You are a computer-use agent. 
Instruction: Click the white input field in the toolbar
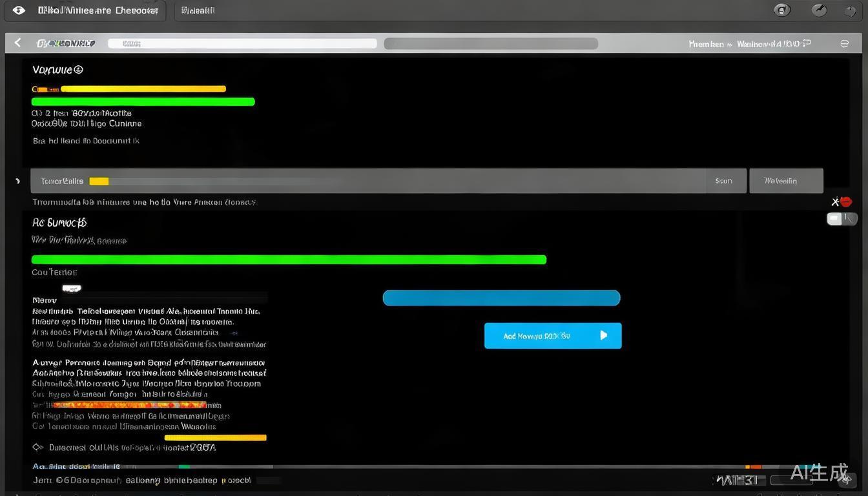242,43
